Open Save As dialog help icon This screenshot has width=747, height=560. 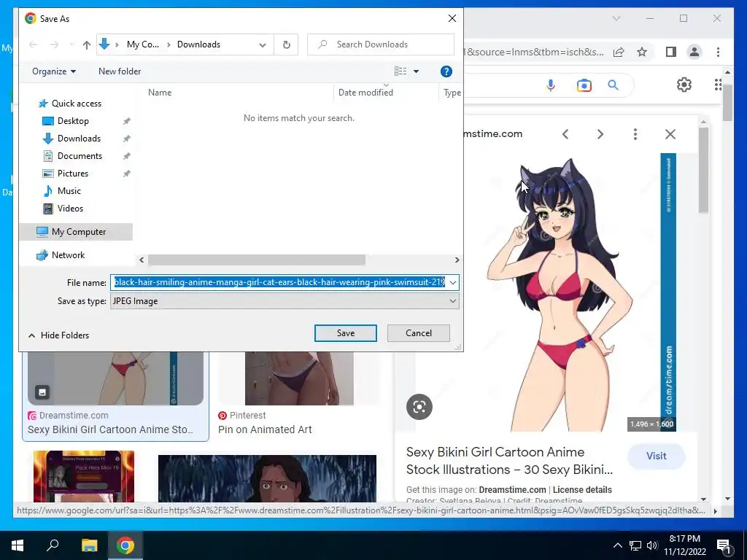coord(446,71)
